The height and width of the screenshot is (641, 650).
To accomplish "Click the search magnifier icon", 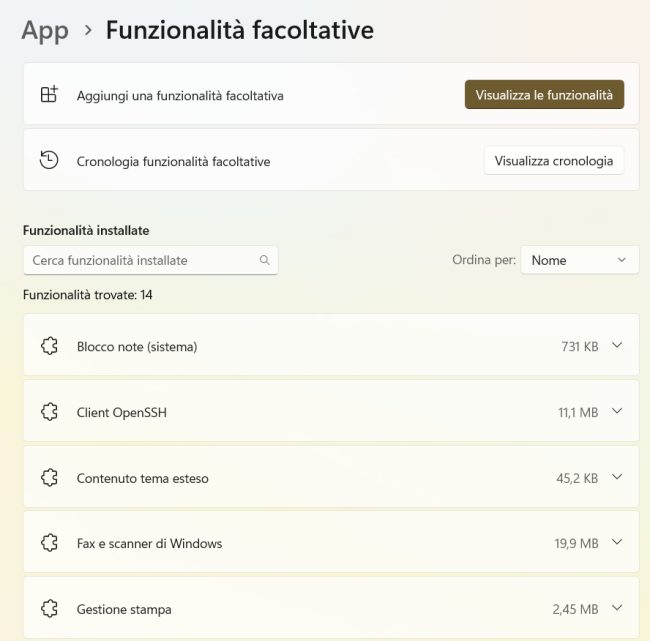I will [x=264, y=260].
